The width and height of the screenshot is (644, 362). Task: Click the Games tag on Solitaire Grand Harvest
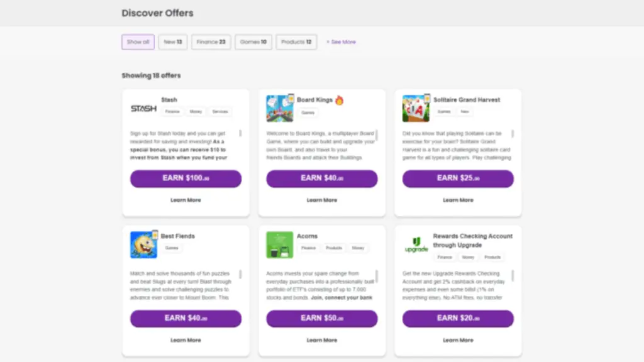444,112
